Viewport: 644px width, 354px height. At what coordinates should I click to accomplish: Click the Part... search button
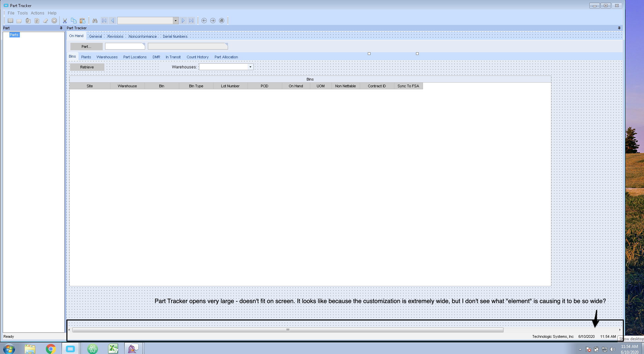pyautogui.click(x=86, y=47)
